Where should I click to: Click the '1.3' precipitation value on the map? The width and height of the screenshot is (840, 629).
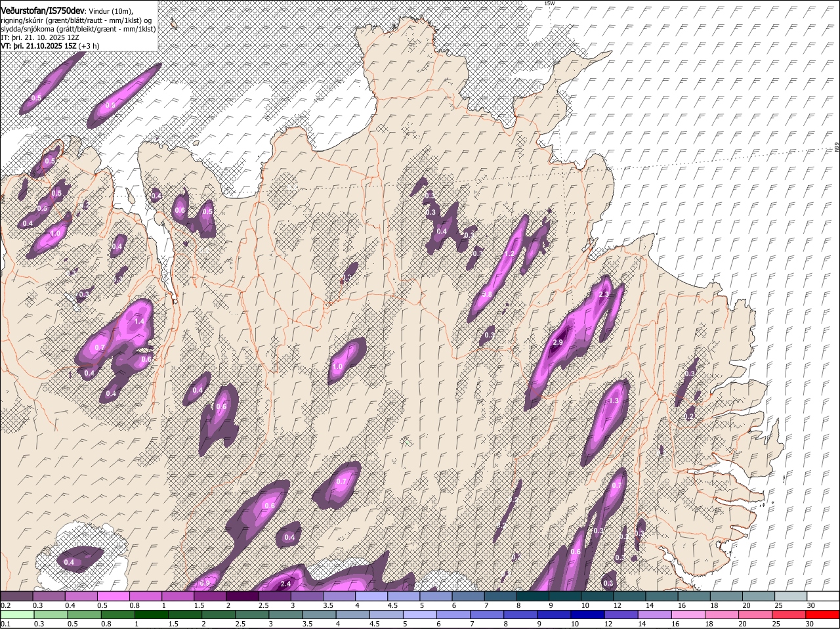point(614,401)
